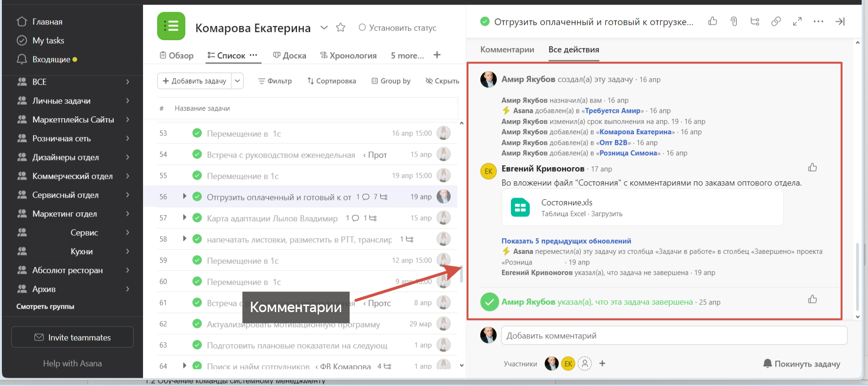Image resolution: width=868 pixels, height=386 pixels.
Task: Open the Фильтр option
Action: click(x=275, y=81)
